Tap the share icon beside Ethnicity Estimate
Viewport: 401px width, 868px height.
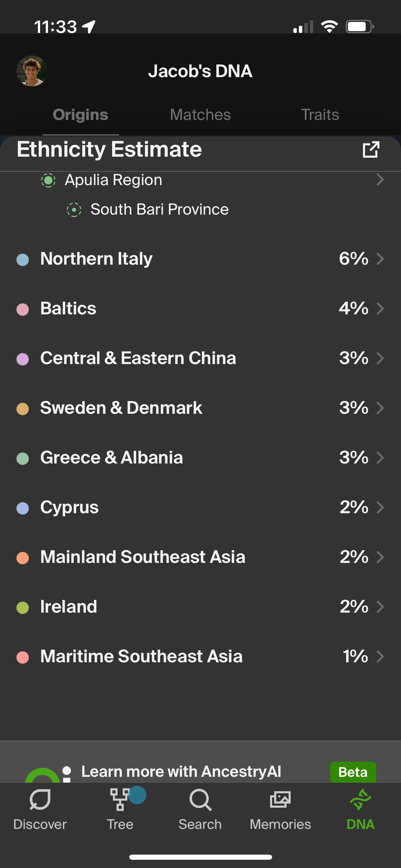(x=371, y=150)
